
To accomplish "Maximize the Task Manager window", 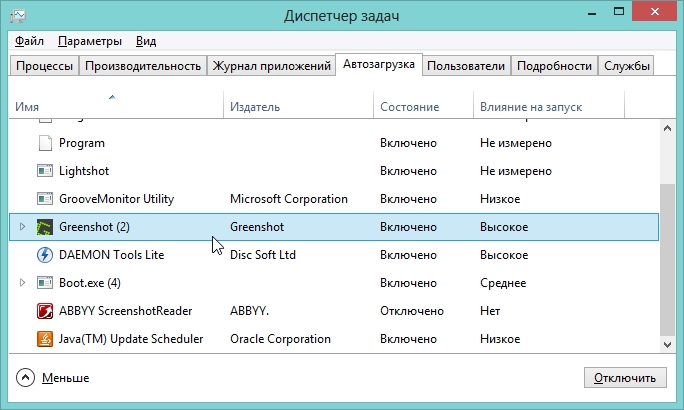I will pyautogui.click(x=619, y=12).
